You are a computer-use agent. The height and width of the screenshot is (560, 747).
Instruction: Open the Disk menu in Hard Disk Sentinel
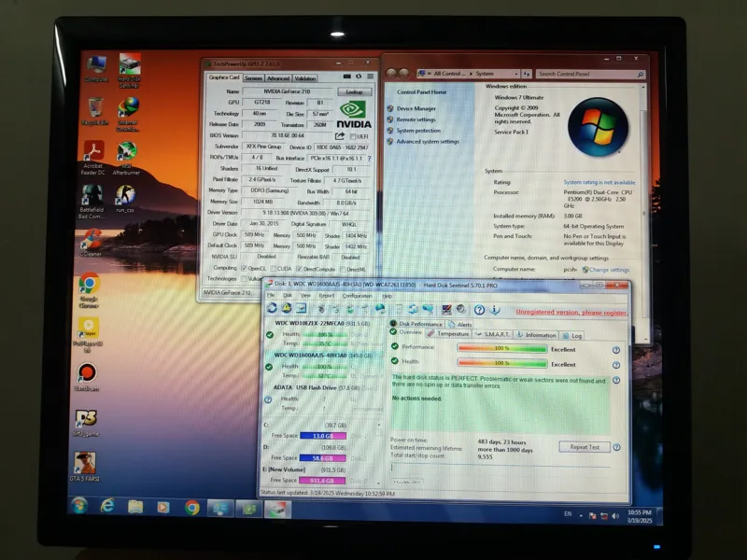pyautogui.click(x=288, y=296)
